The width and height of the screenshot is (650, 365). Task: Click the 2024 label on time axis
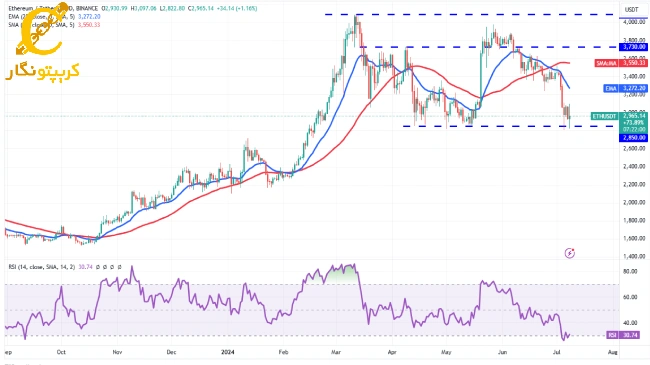(228, 352)
